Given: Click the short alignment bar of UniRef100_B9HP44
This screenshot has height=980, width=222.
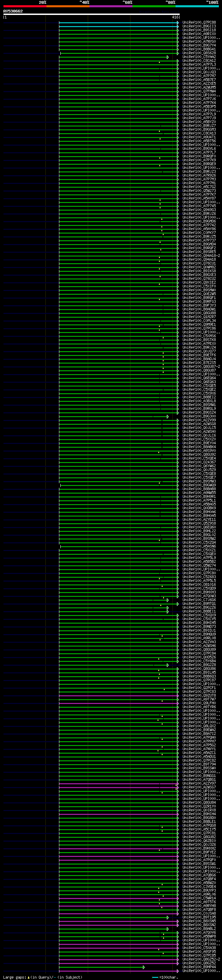Looking at the screenshot, I should 102,967.
